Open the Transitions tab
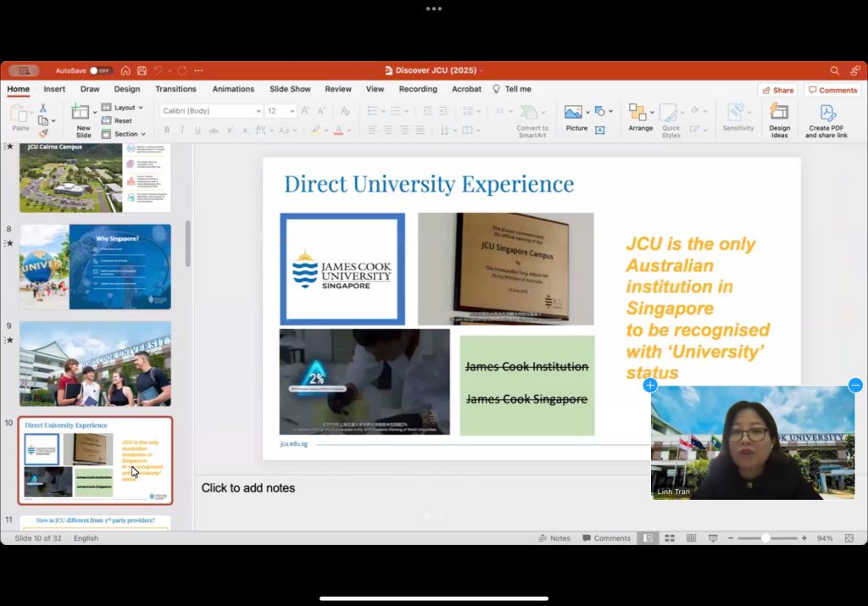Image resolution: width=868 pixels, height=606 pixels. point(175,88)
